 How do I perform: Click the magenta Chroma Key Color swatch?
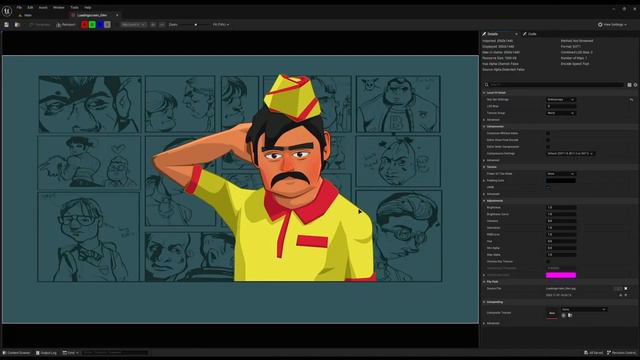tap(561, 275)
